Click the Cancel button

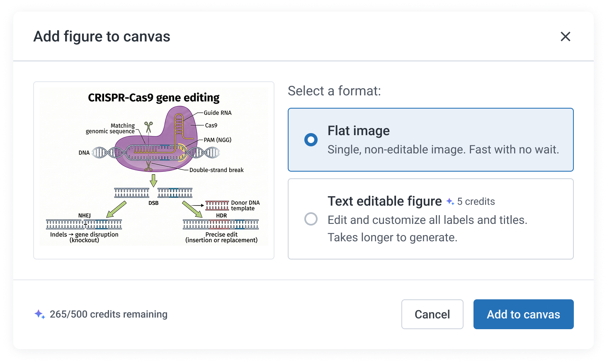[432, 314]
